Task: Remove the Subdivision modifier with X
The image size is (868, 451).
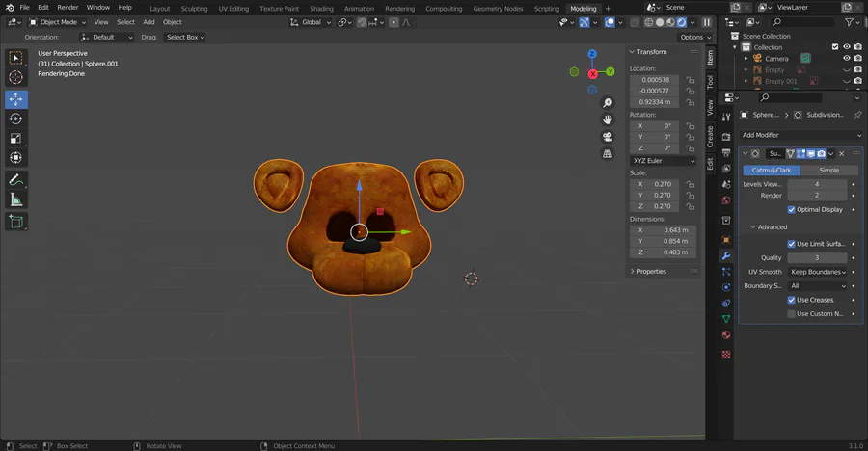Action: 841,153
